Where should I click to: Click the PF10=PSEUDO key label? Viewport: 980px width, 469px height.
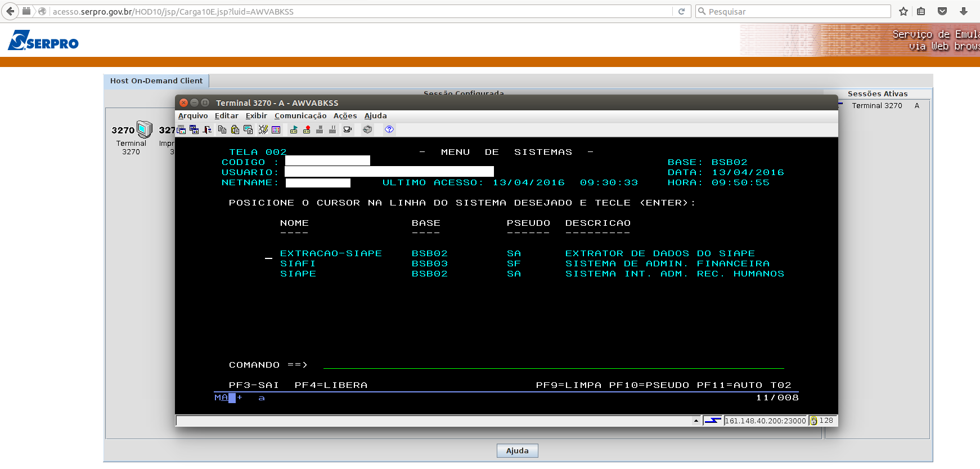coord(649,386)
